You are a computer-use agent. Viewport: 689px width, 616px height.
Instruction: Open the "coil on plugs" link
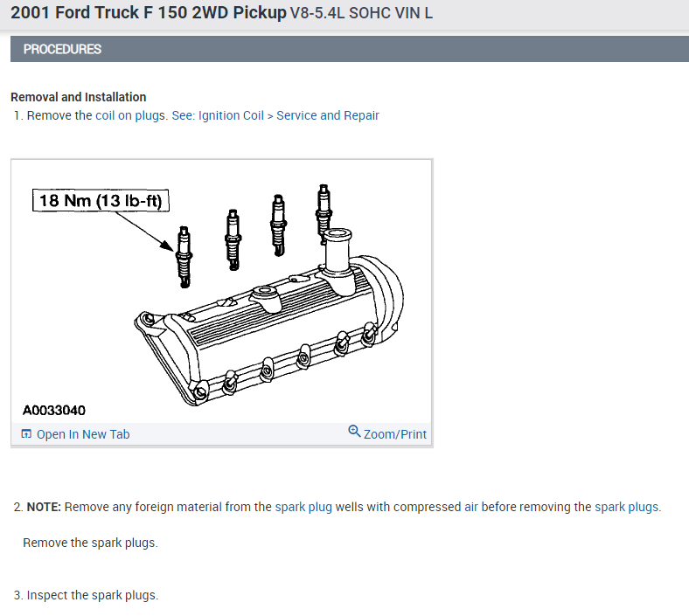pos(130,115)
